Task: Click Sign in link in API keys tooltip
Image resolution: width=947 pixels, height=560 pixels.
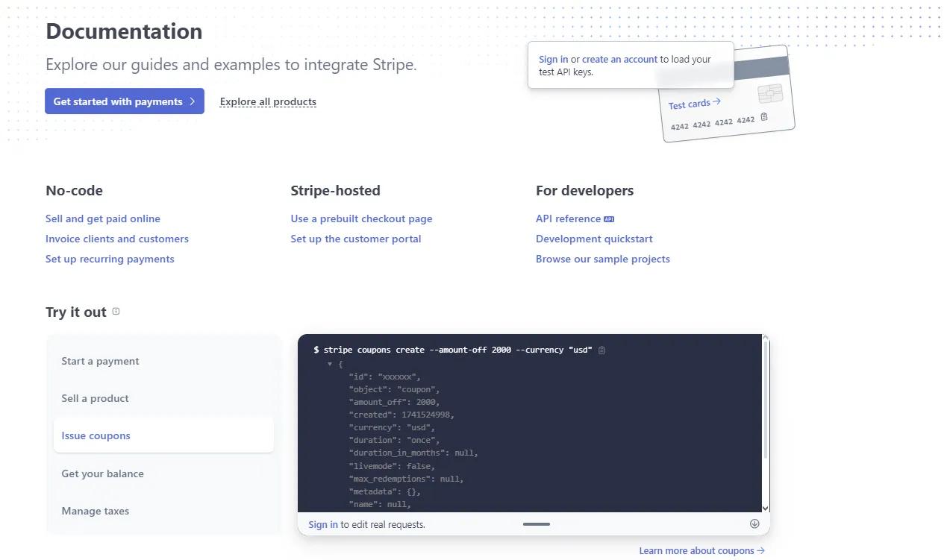Action: click(553, 59)
